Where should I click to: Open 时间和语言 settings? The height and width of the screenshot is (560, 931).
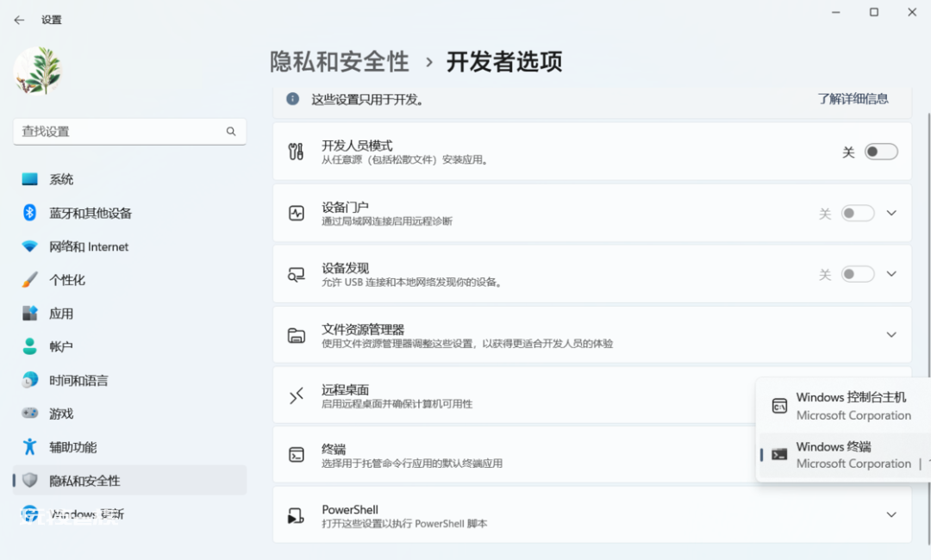pyautogui.click(x=129, y=380)
